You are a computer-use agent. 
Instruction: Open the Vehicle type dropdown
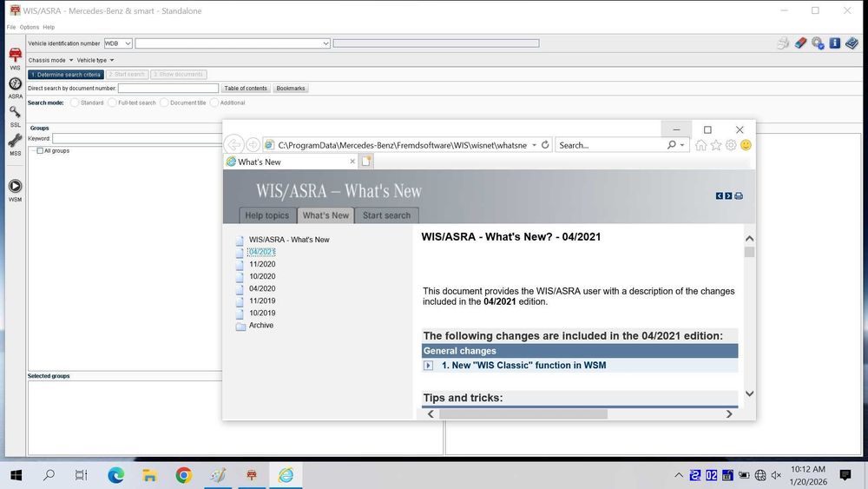[x=95, y=60]
